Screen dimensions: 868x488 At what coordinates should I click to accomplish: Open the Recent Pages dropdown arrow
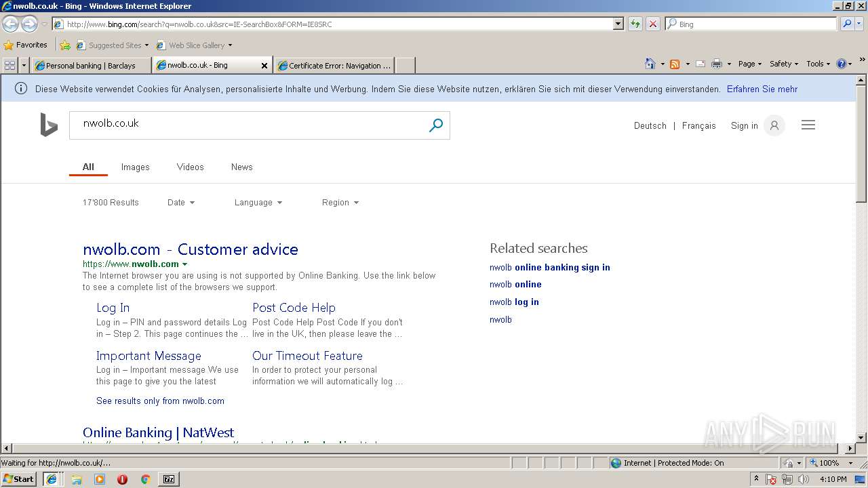(45, 24)
